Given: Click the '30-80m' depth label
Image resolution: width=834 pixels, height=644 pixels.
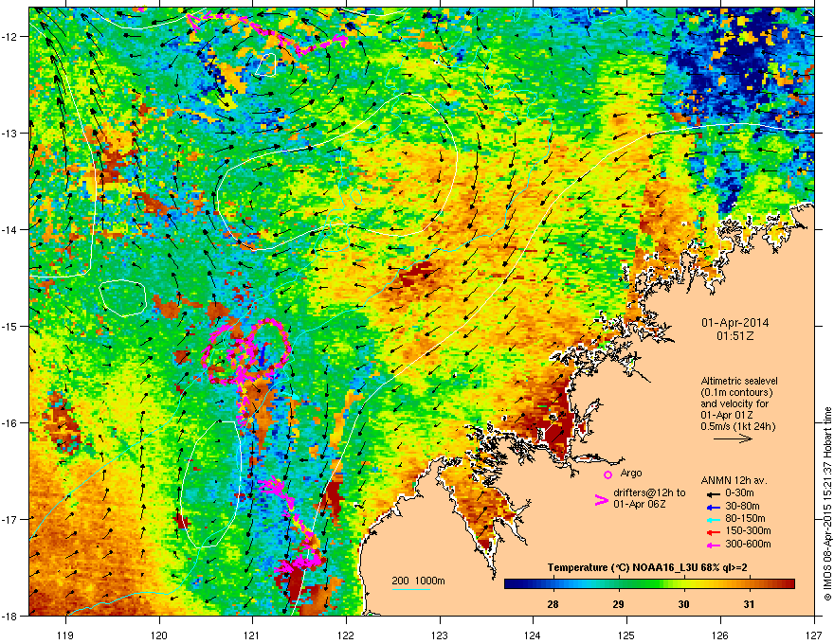Looking at the screenshot, I should tap(742, 506).
